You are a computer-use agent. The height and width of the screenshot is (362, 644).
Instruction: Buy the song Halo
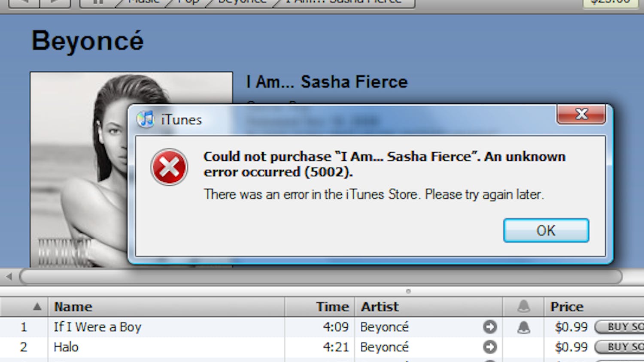[x=620, y=347]
